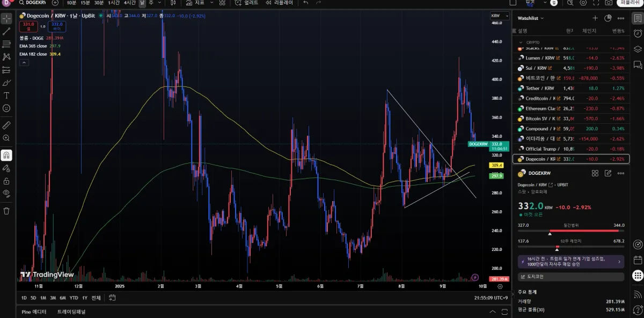Open the Trump-related news headline banner
644x318 pixels.
(x=571, y=262)
